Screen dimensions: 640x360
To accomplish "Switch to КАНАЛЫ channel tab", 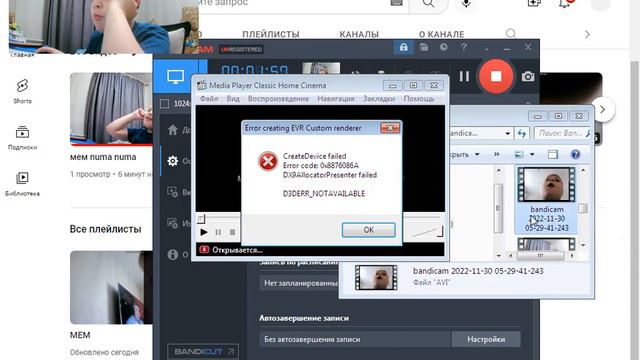I will tap(359, 34).
